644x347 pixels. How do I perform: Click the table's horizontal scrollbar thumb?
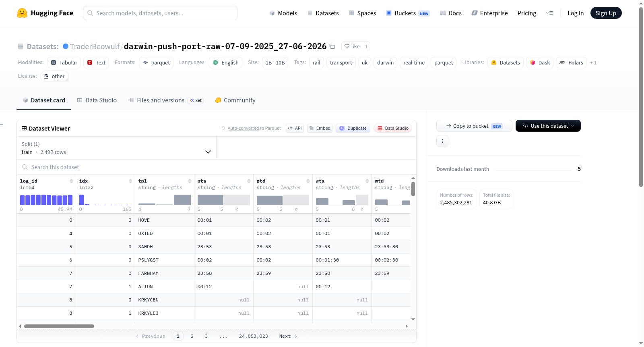click(x=59, y=326)
